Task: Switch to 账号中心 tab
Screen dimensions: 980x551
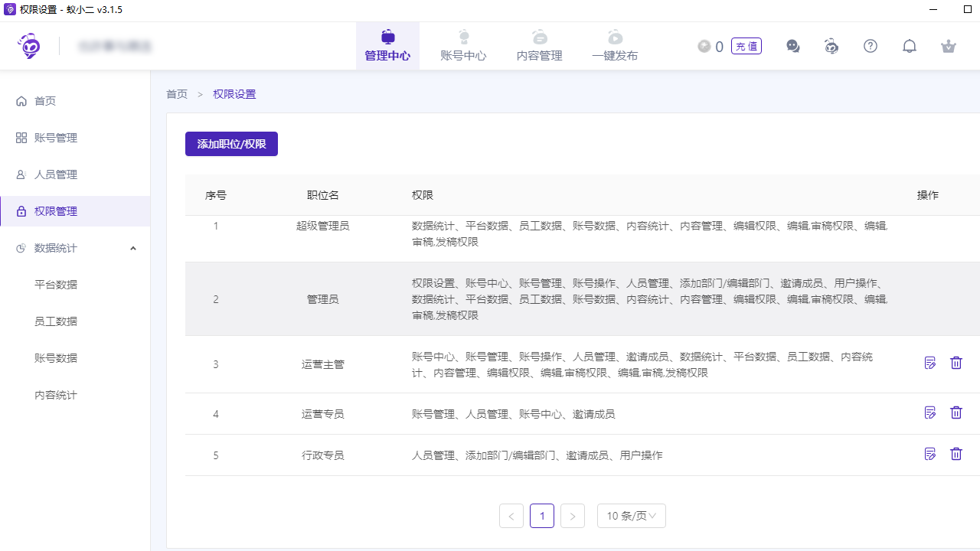Action: (x=463, y=46)
